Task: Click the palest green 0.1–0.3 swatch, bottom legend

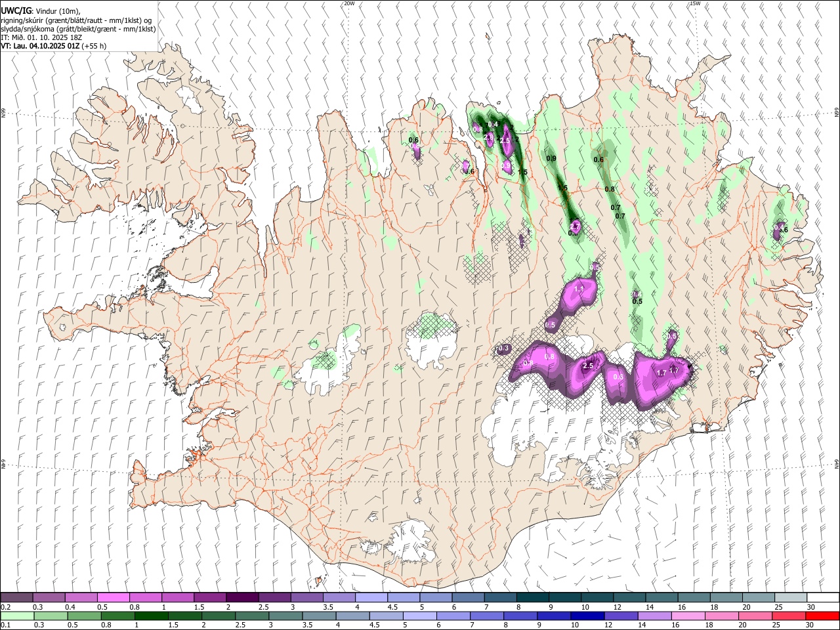Action: pyautogui.click(x=17, y=616)
